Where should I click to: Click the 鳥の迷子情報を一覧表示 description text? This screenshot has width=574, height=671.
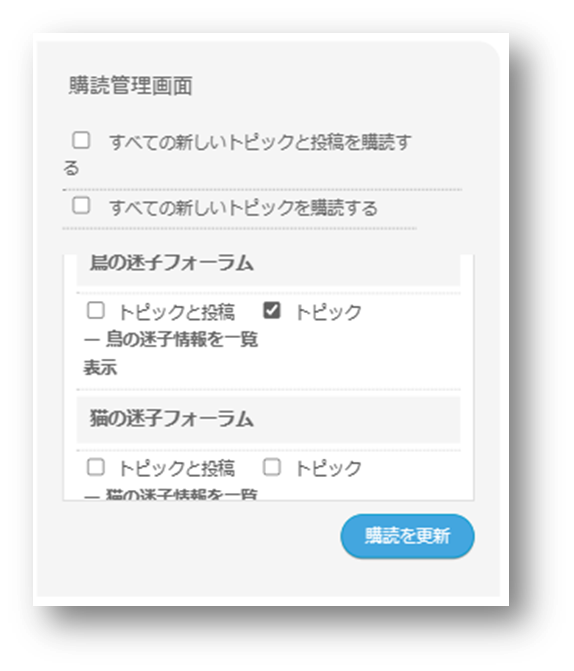tap(171, 353)
